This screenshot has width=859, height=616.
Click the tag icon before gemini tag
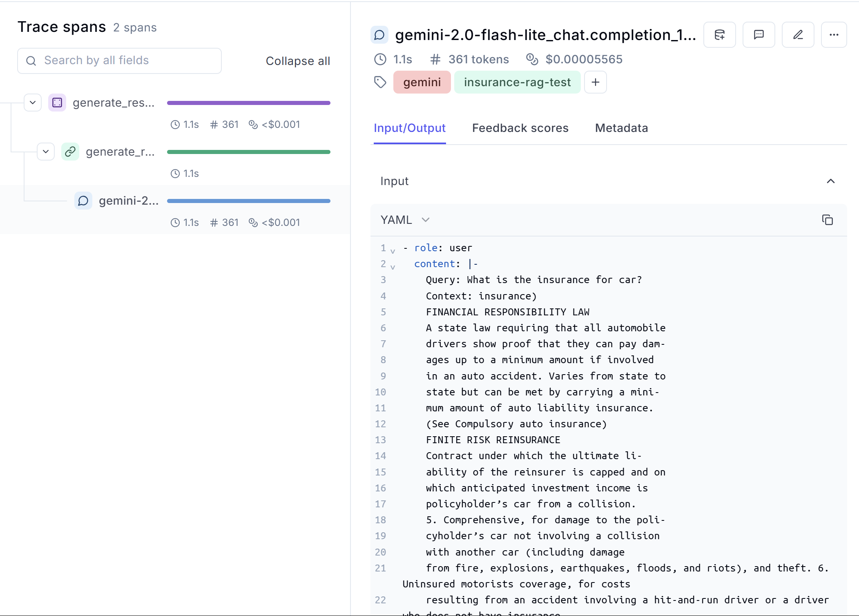(380, 82)
